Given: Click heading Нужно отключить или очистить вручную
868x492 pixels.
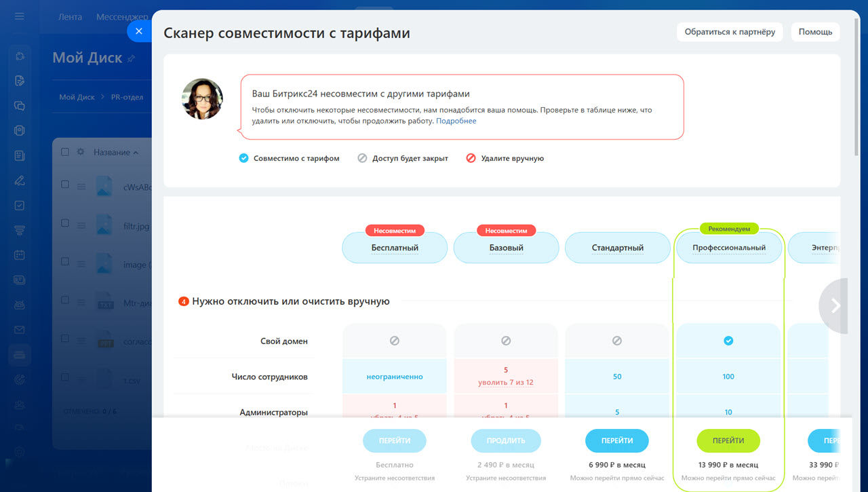Looking at the screenshot, I should 291,301.
